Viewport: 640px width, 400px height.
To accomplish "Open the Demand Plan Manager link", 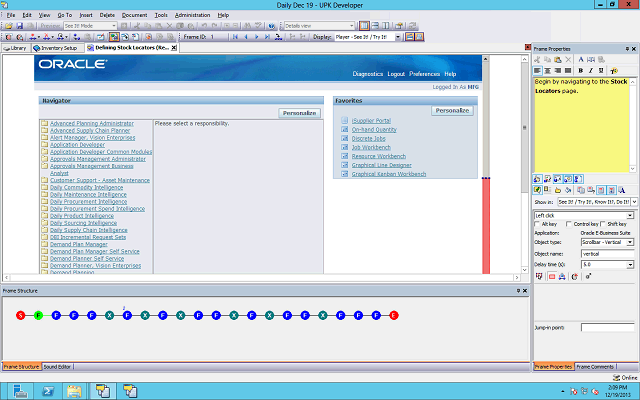I will pyautogui.click(x=79, y=244).
